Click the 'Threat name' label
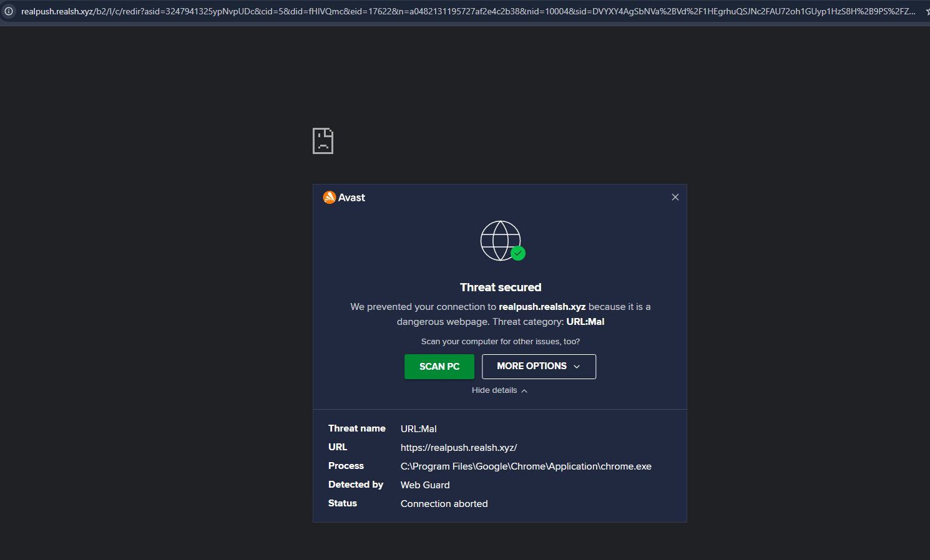The height and width of the screenshot is (560, 930). pos(357,428)
